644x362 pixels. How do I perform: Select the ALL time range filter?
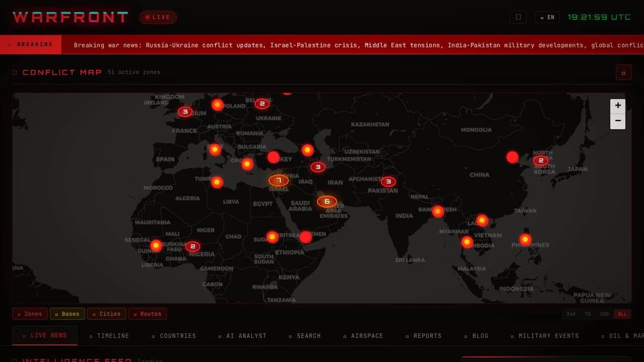point(622,314)
